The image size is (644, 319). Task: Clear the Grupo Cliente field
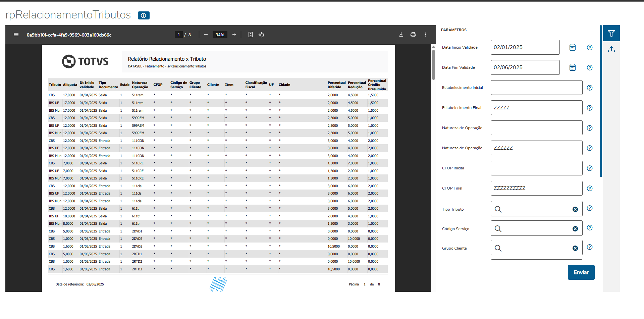point(575,248)
